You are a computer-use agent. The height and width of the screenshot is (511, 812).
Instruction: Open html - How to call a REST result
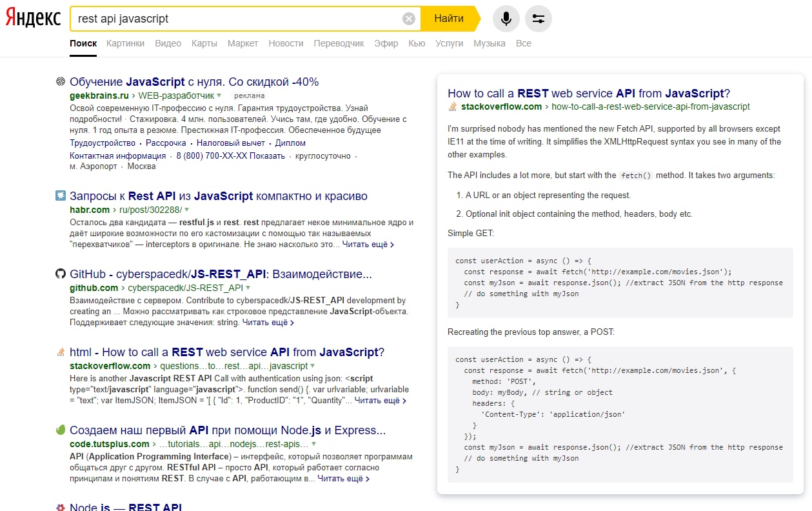click(227, 352)
